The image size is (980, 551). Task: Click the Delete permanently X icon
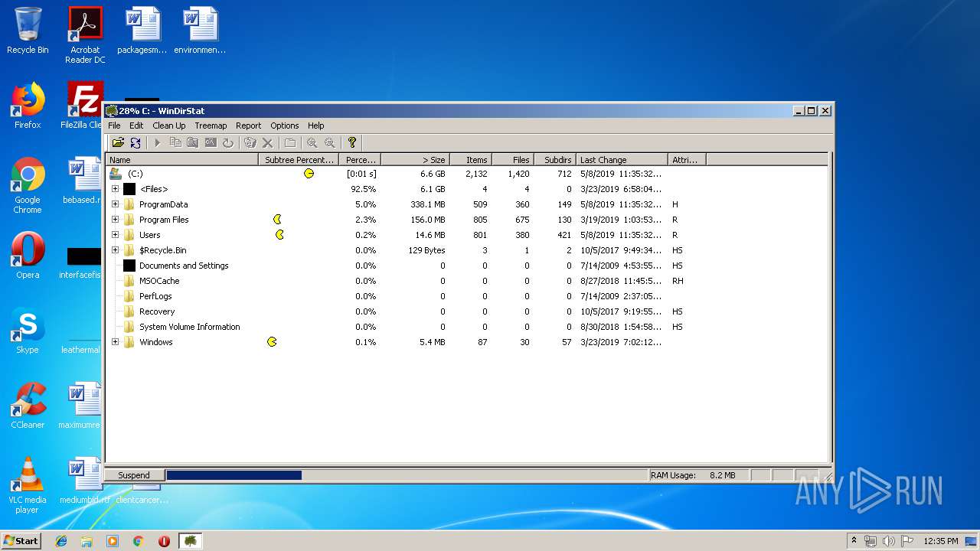click(267, 142)
